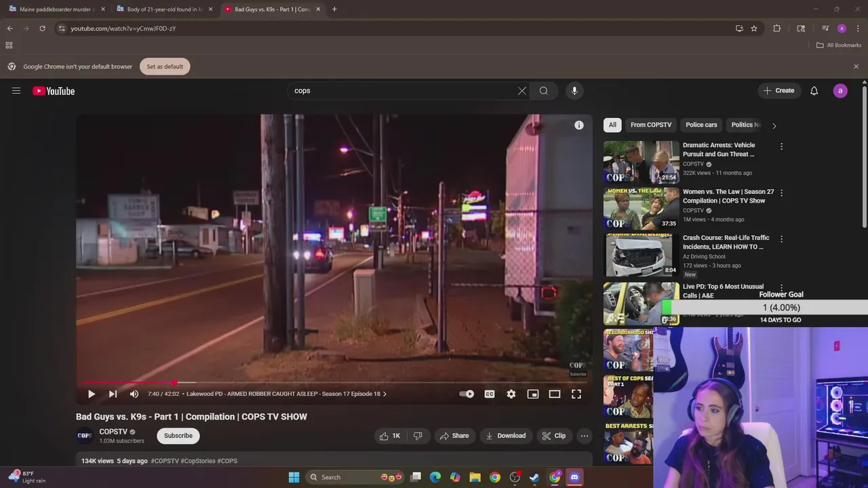Subscribe to the COPSTV channel
The height and width of the screenshot is (488, 868).
click(178, 436)
